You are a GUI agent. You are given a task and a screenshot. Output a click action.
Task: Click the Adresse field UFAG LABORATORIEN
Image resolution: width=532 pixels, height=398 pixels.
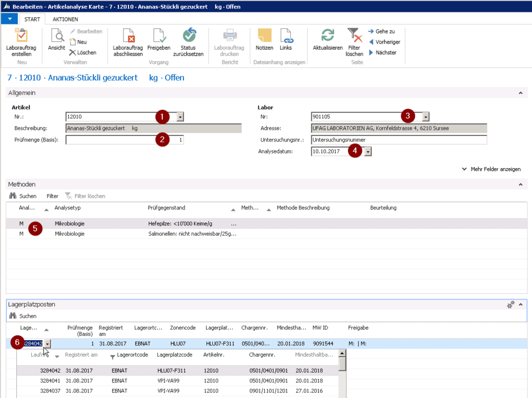pos(398,129)
